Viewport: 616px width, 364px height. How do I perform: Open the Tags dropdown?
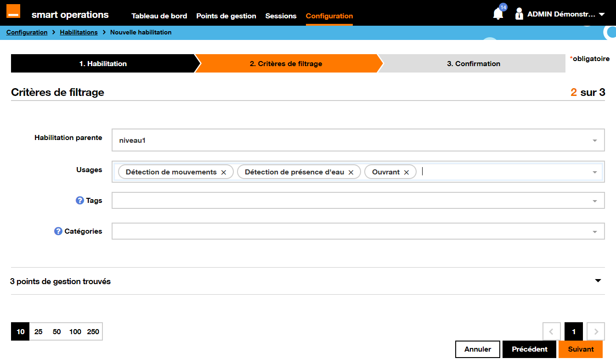click(x=594, y=200)
